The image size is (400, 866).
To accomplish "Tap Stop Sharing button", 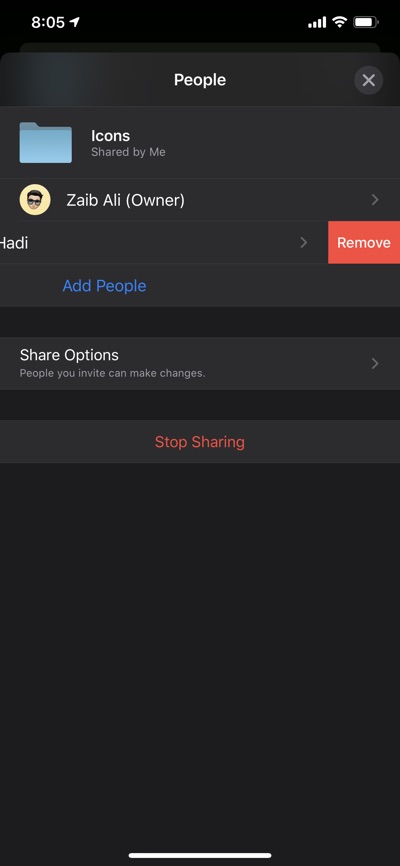I will point(200,442).
